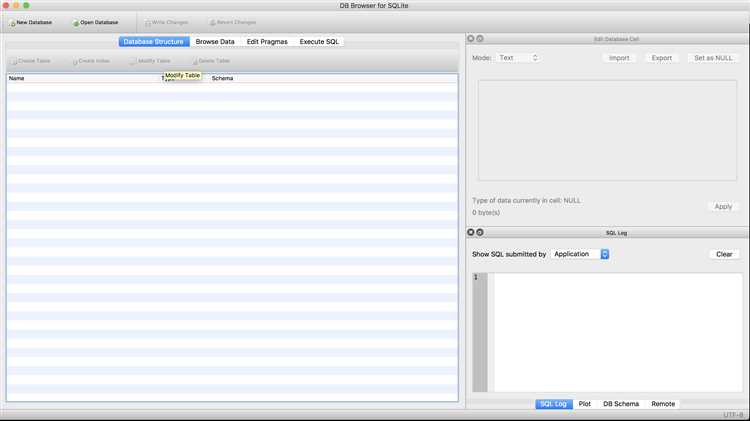Switch to the Database Structure tab

[154, 42]
